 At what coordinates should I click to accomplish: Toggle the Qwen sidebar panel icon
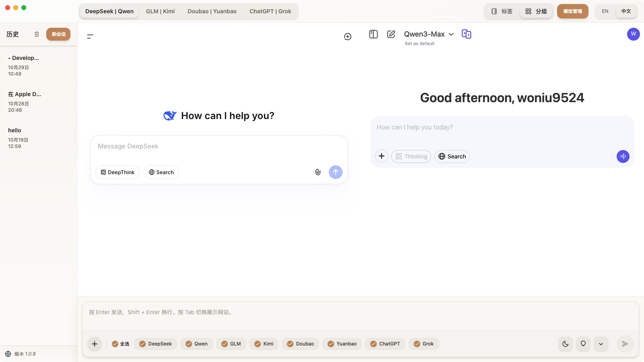coord(373,34)
